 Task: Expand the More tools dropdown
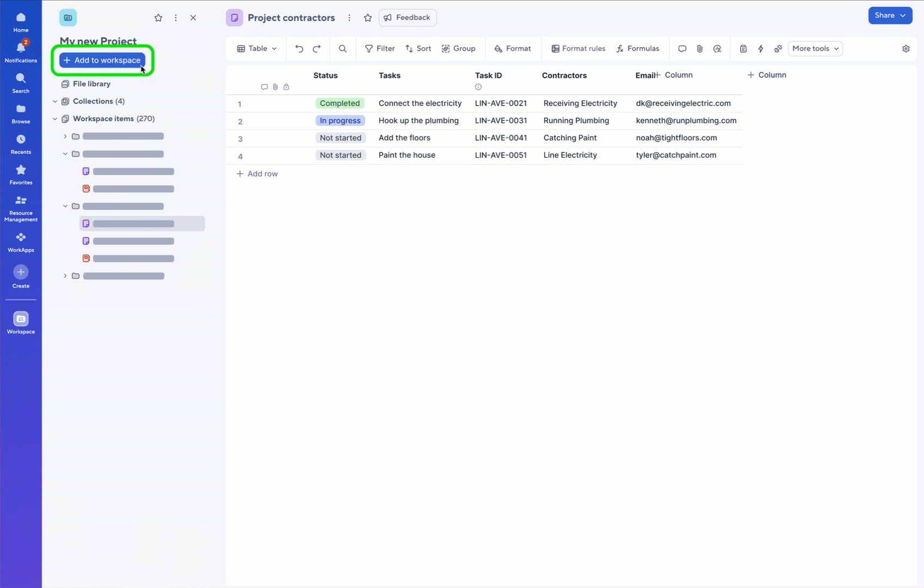(815, 48)
